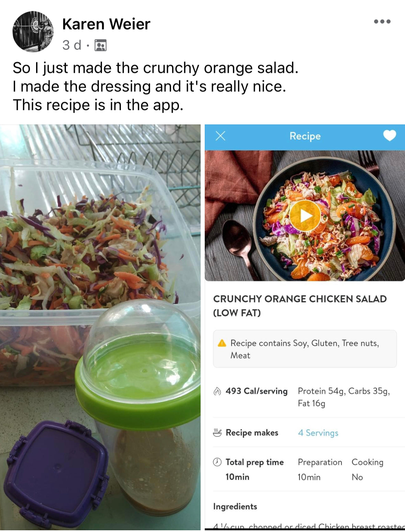Screen dimensions: 405x532
Task: Tap the clock icon beside Total prep time
Action: pyautogui.click(x=217, y=462)
